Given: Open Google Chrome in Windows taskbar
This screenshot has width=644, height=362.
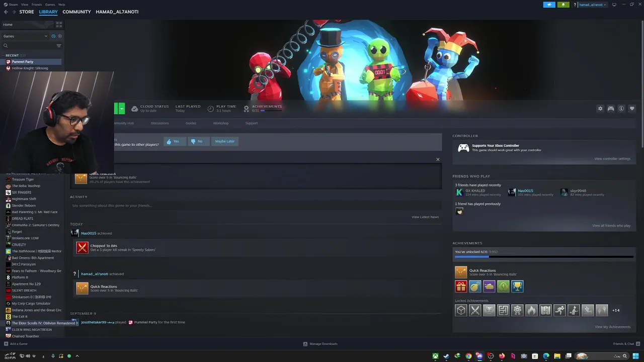Looking at the screenshot, I should 468,356.
